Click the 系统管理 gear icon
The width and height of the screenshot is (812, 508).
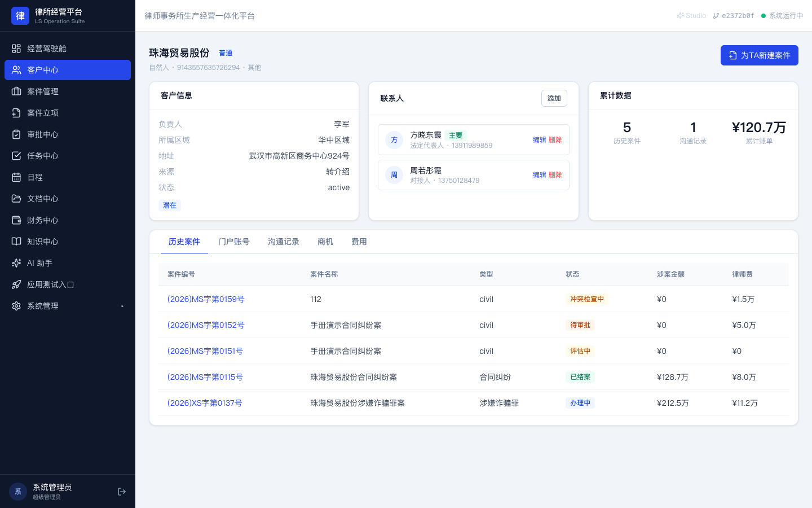point(16,306)
